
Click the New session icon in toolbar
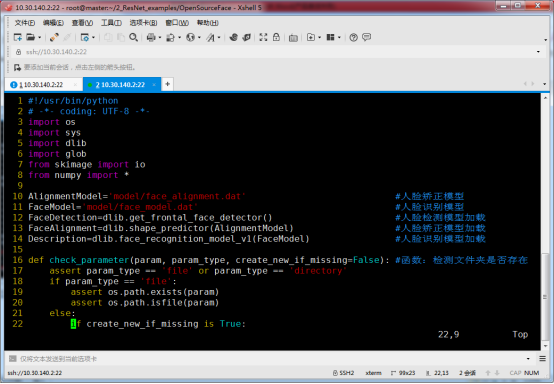[x=18, y=37]
